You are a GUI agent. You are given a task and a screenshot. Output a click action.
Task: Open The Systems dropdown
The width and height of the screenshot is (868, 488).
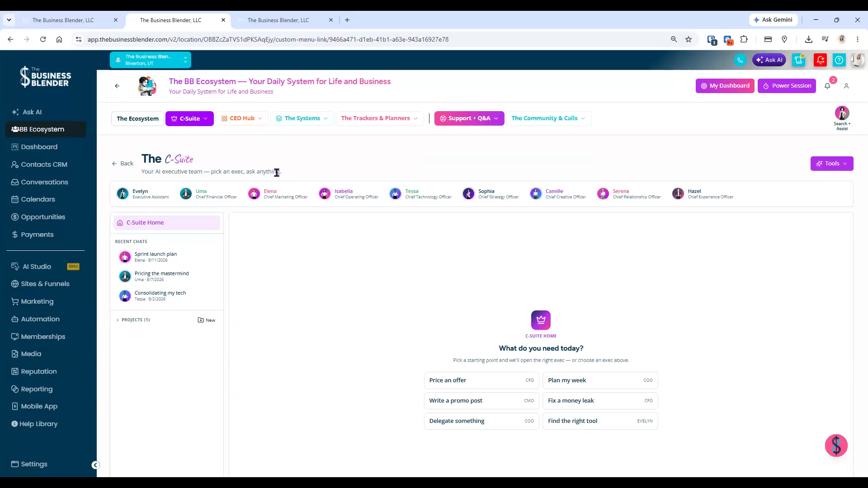click(302, 118)
